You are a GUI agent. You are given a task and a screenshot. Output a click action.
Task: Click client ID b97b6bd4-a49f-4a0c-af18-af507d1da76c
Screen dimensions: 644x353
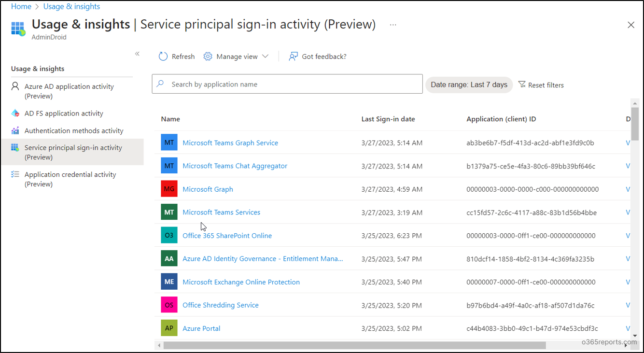click(x=530, y=305)
